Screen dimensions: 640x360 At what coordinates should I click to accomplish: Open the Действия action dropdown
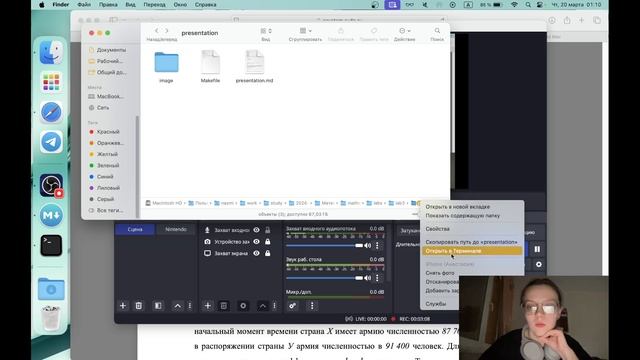pyautogui.click(x=404, y=31)
